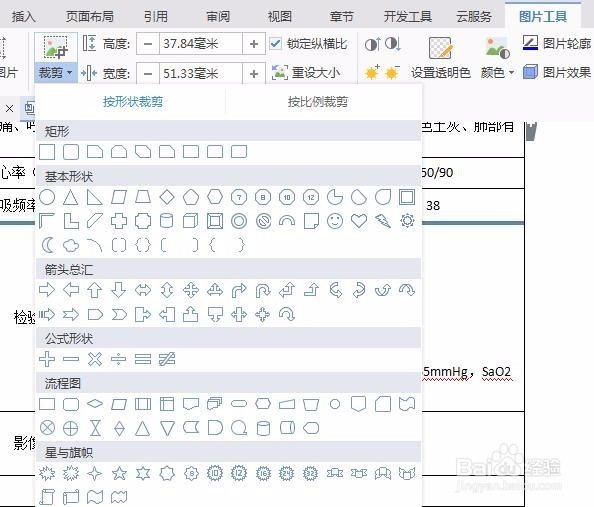The width and height of the screenshot is (594, 507).
Task: Select the four-point star shape
Action: point(95,473)
